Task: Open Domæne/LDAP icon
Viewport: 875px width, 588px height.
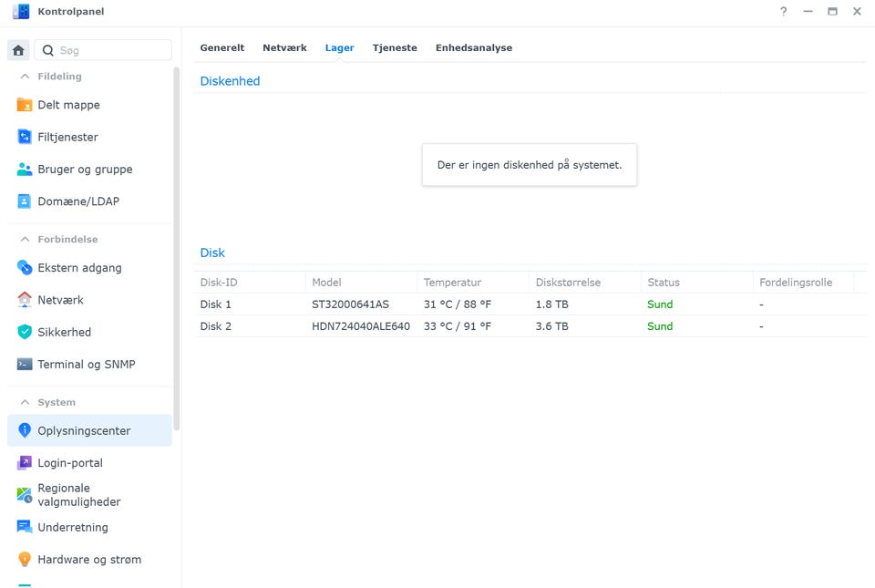Action: point(25,201)
